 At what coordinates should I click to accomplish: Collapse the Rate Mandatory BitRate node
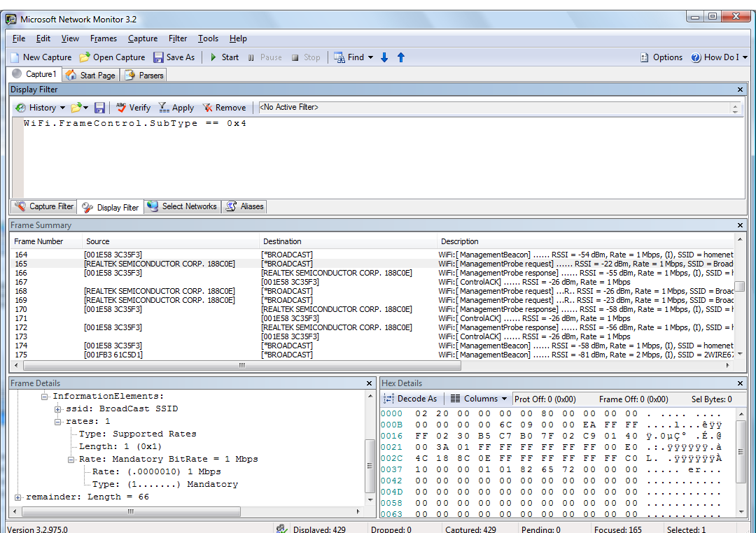click(x=71, y=460)
